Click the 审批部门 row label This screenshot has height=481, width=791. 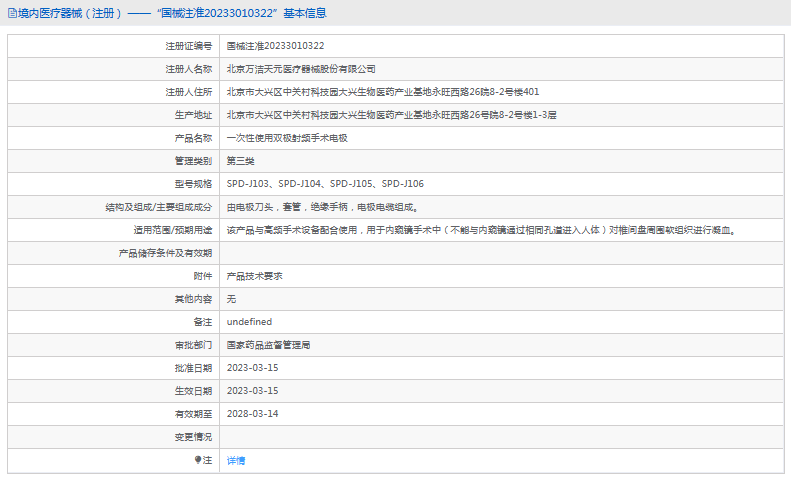(194, 345)
